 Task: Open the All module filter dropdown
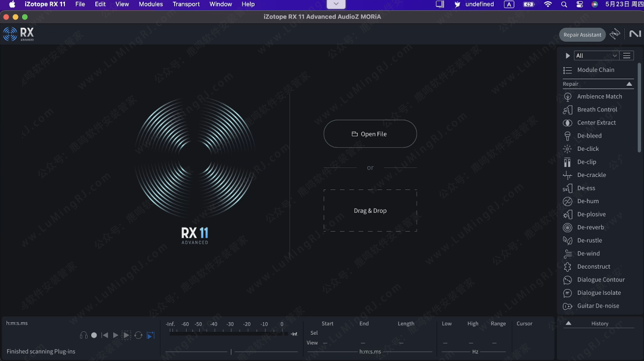pyautogui.click(x=596, y=55)
